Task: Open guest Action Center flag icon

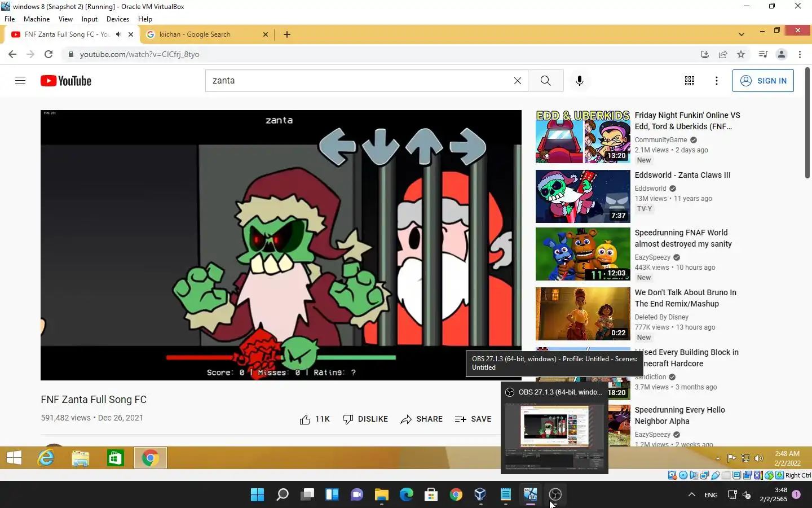Action: point(731,458)
